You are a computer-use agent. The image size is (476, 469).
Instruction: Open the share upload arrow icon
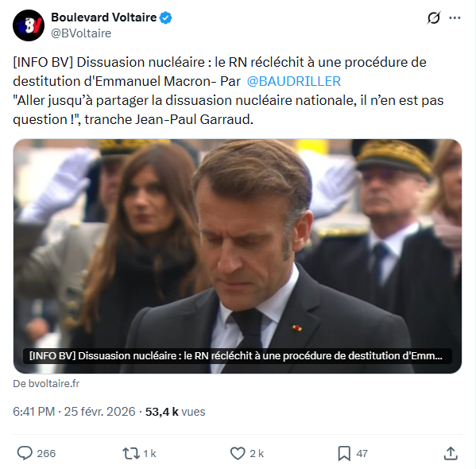[451, 453]
